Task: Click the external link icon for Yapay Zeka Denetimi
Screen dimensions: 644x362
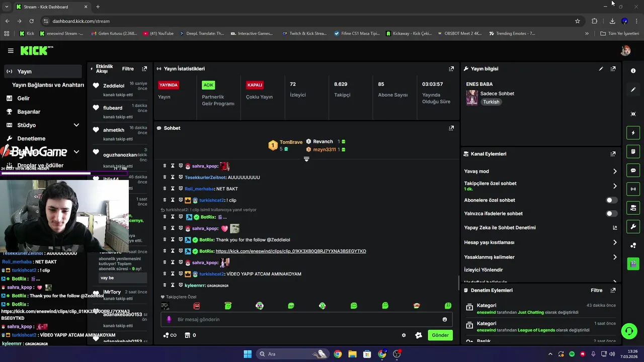Action: click(615, 228)
